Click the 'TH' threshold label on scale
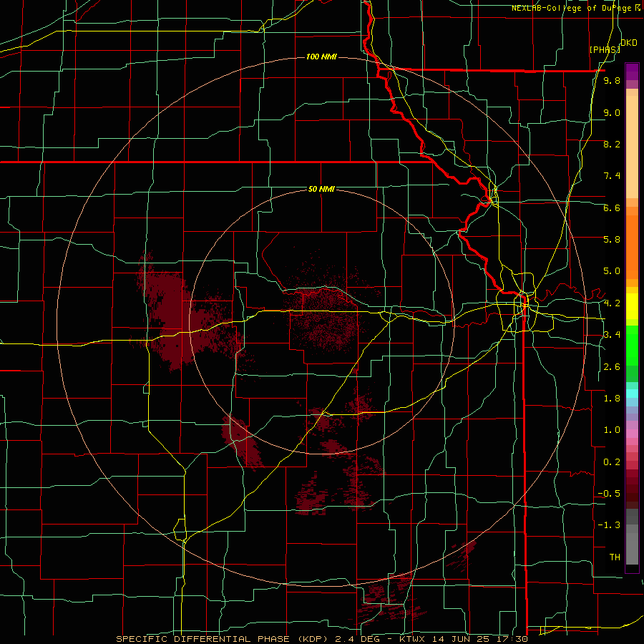Screen dimensions: 644x644 point(615,557)
